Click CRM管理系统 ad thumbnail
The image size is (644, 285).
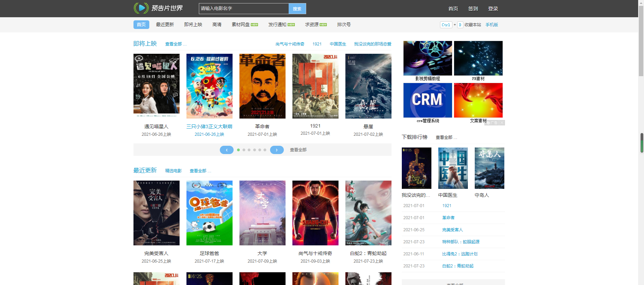428,100
